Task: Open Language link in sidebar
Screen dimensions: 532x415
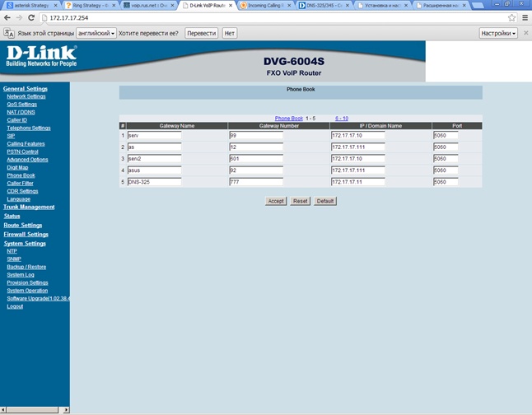Action: pyautogui.click(x=19, y=198)
